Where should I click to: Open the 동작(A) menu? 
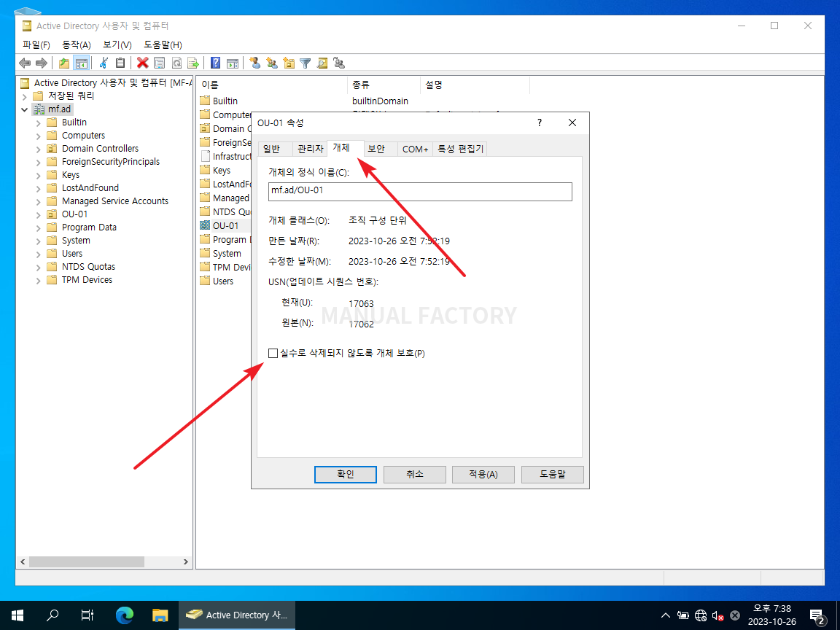(77, 45)
